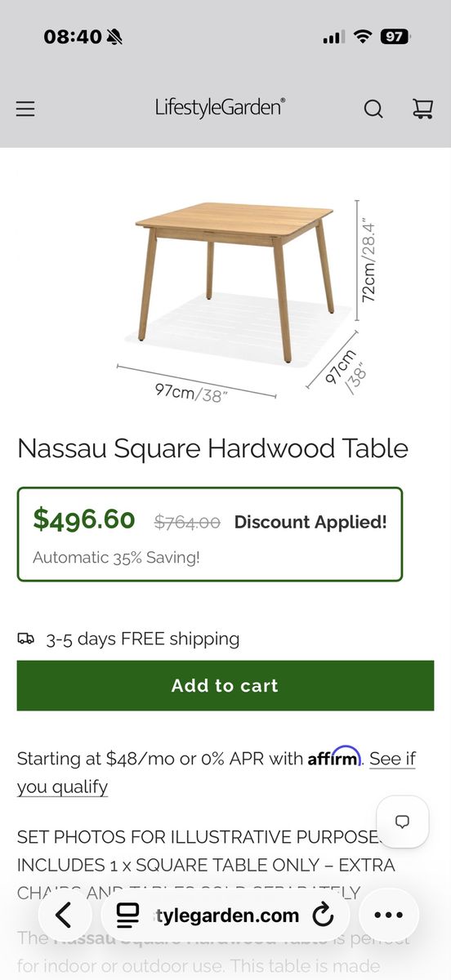Tap the Discount Applied label

(x=310, y=522)
